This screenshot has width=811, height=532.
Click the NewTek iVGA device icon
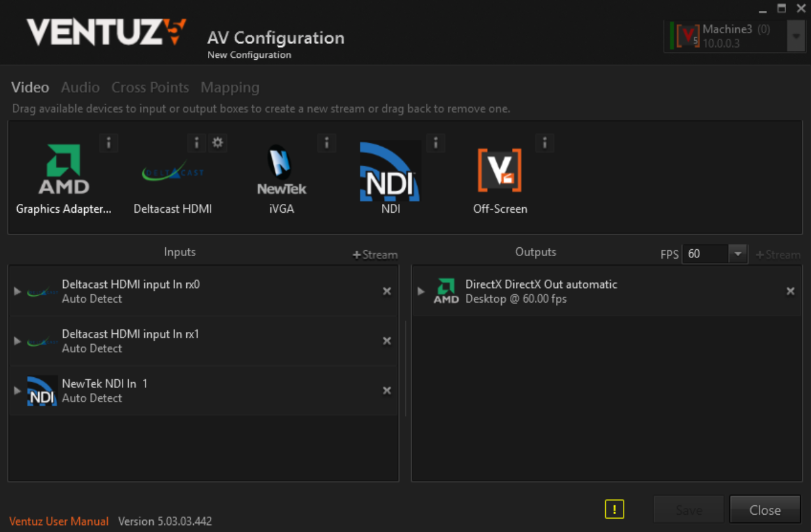[x=281, y=169]
